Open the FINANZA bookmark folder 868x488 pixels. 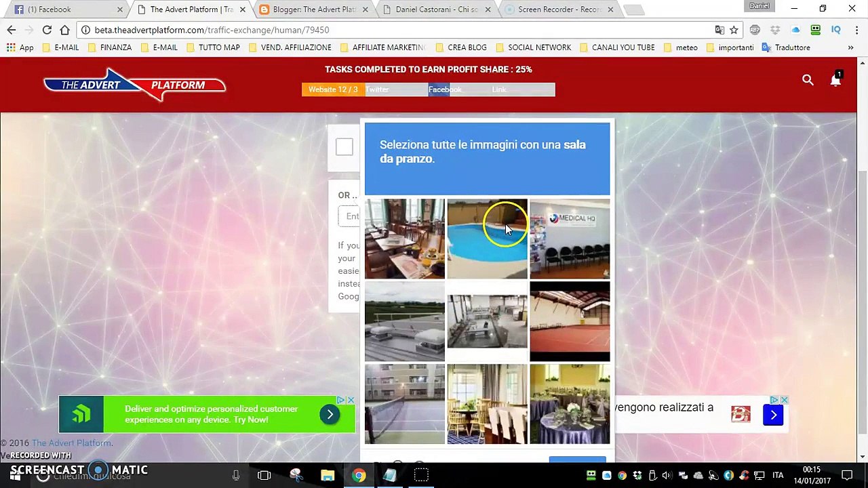(109, 47)
